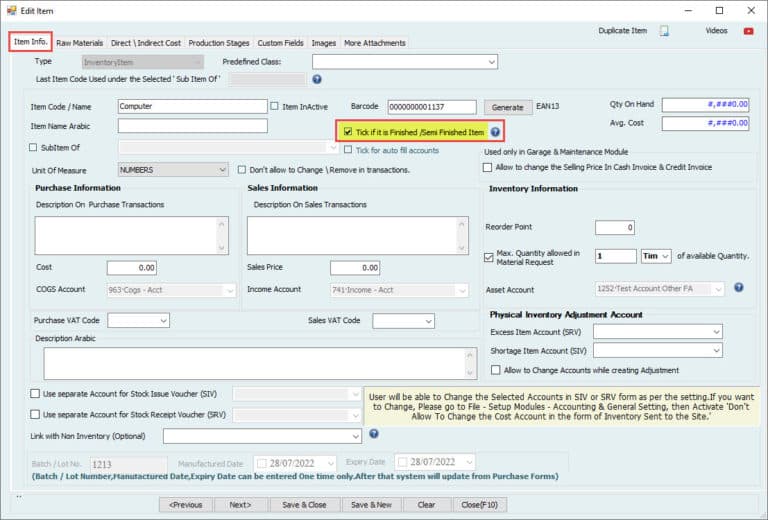Switch to the Raw Materials tab
Screen dimensions: 768x520
(x=79, y=43)
